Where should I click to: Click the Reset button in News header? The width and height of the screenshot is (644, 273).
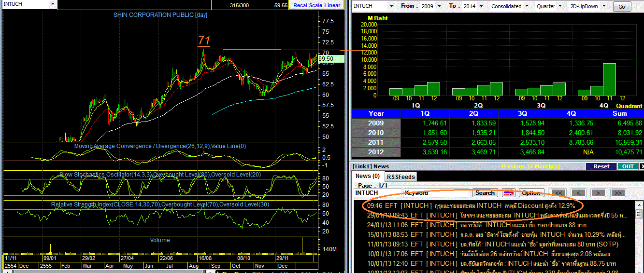click(601, 166)
